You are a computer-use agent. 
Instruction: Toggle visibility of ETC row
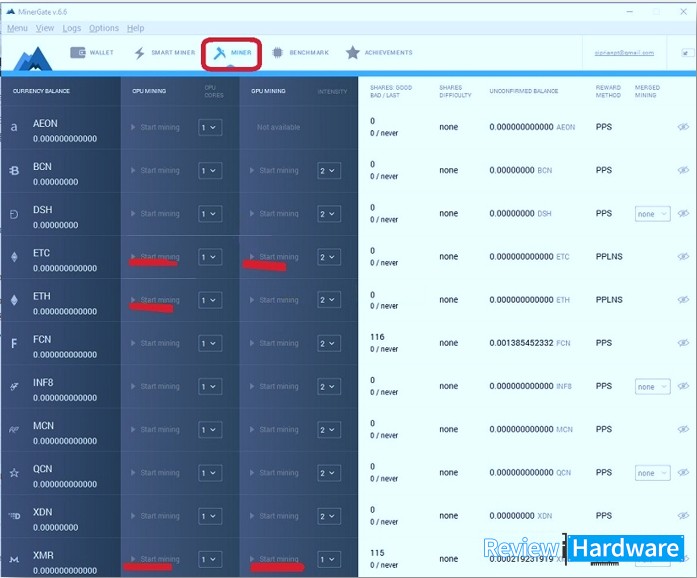683,257
